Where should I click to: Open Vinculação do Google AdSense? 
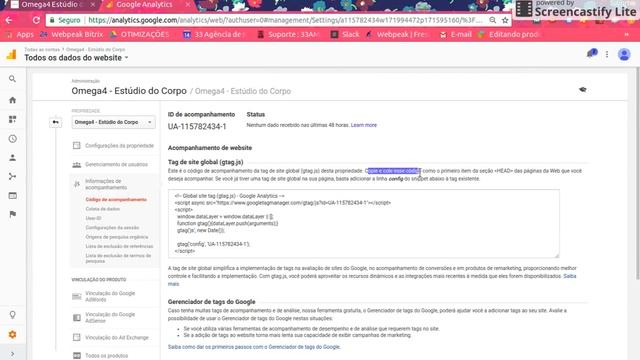[110, 318]
